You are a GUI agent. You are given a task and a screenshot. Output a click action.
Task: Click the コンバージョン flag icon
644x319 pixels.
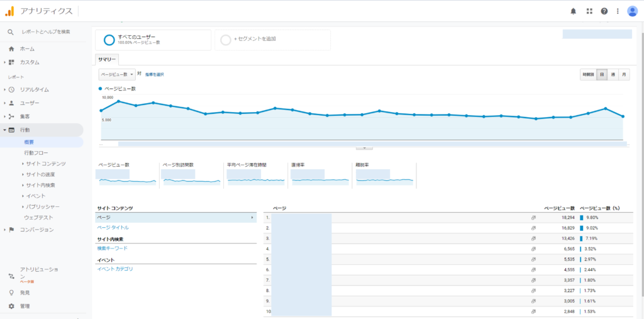pyautogui.click(x=11, y=230)
